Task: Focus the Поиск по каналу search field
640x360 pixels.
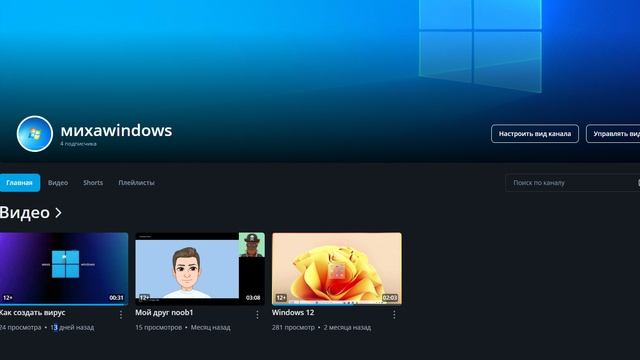Action: [x=573, y=183]
